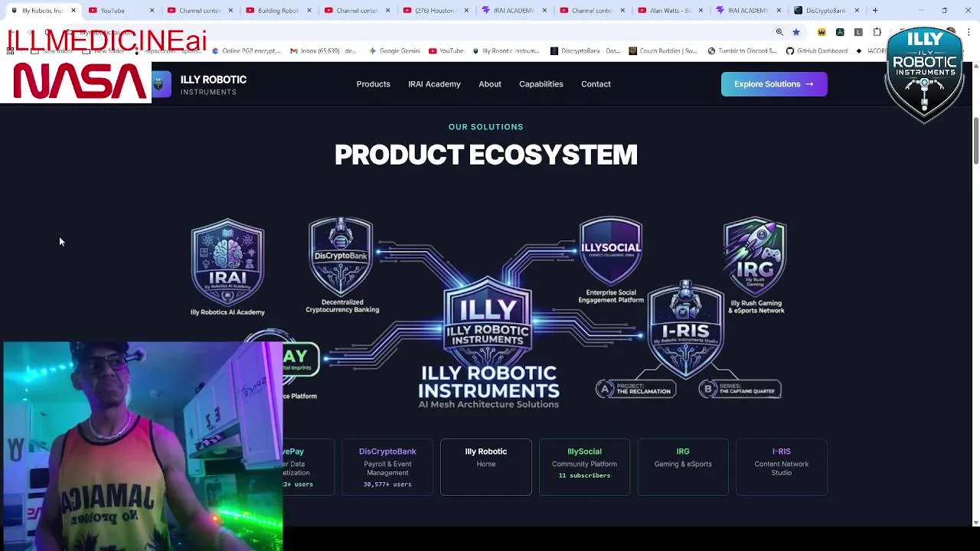This screenshot has height=551, width=980.
Task: Click the 'OUR SOLUTIONS' label
Action: pos(486,127)
